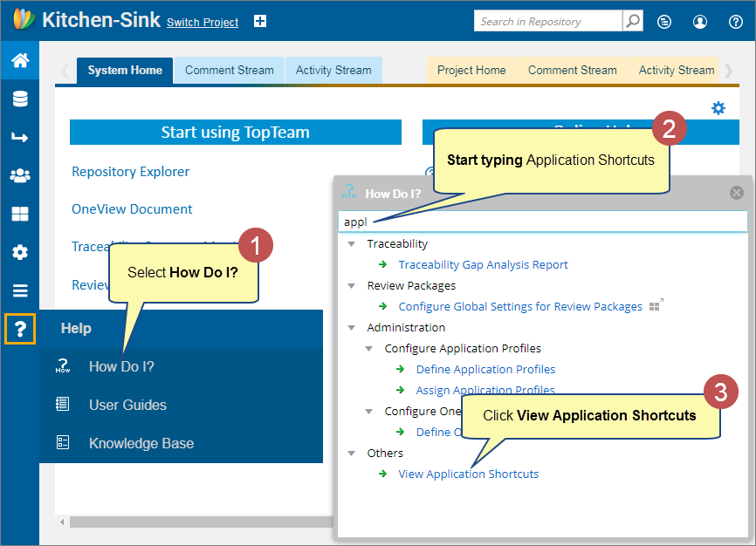Screen dimensions: 756x546
Task: Open the repository database icon in the sidebar
Action: click(20, 99)
